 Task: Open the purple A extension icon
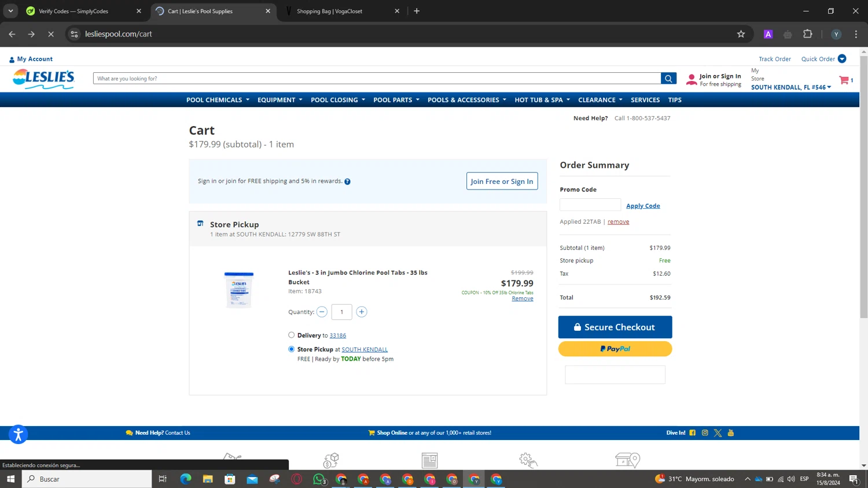[x=768, y=34]
